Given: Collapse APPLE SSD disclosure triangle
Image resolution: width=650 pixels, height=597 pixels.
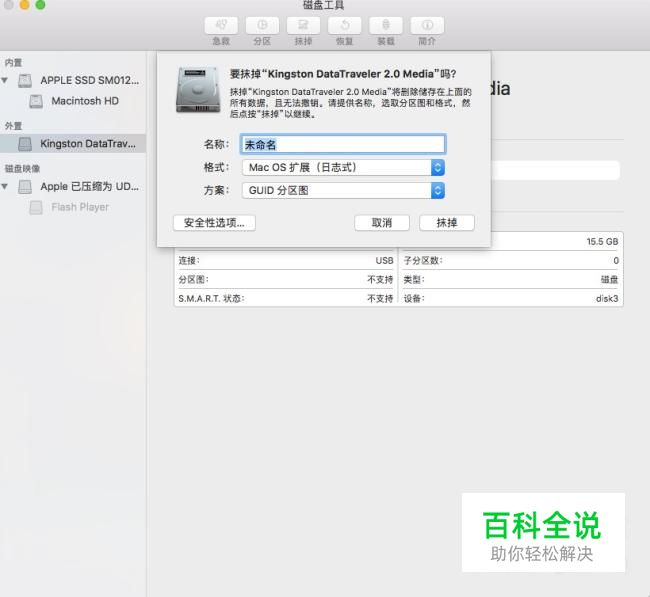Looking at the screenshot, I should (x=5, y=80).
